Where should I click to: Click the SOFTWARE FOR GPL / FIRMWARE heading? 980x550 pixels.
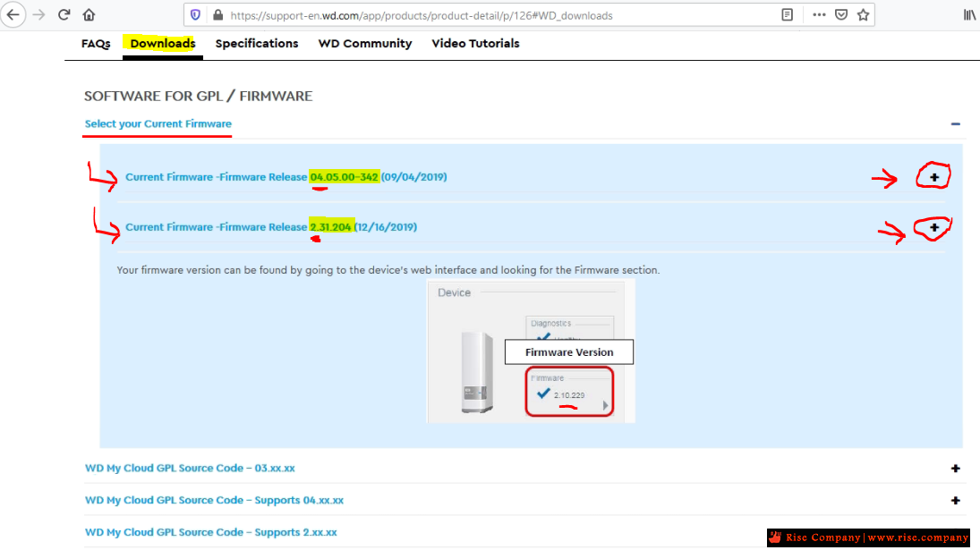coord(198,97)
